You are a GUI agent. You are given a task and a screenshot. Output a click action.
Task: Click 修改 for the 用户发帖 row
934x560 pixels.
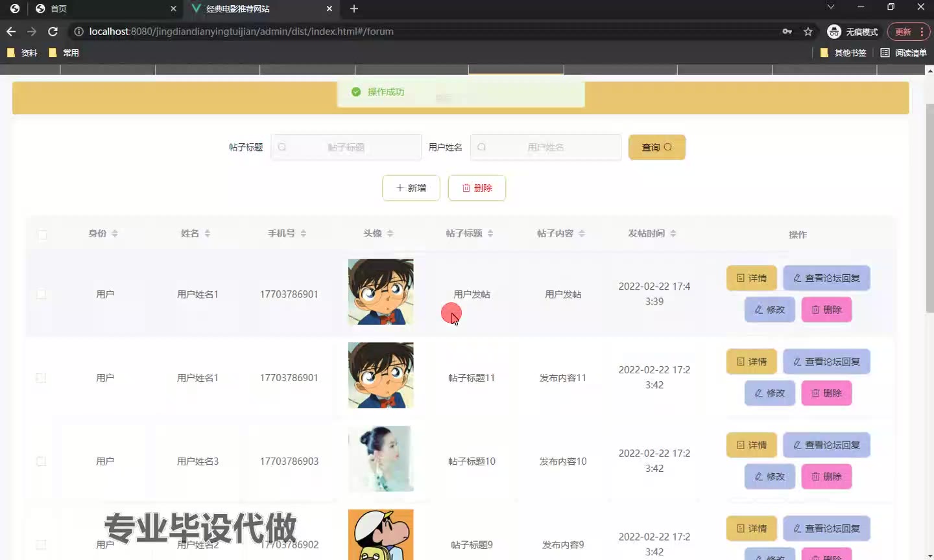(x=769, y=310)
